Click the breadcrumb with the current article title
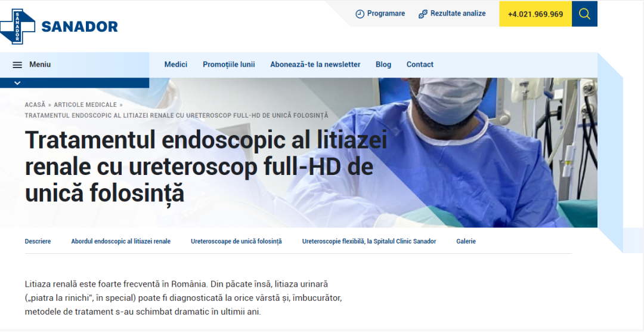 tap(177, 116)
